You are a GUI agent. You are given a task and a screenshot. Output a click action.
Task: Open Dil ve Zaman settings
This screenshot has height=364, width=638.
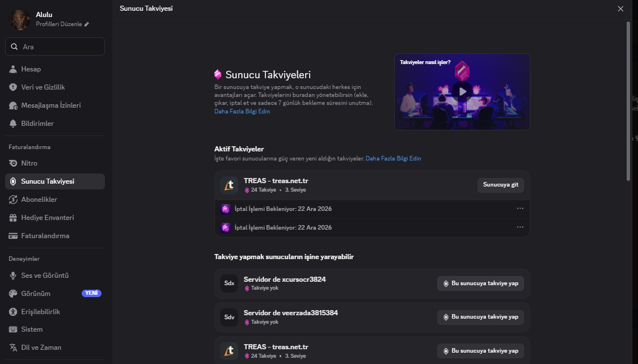(55, 348)
